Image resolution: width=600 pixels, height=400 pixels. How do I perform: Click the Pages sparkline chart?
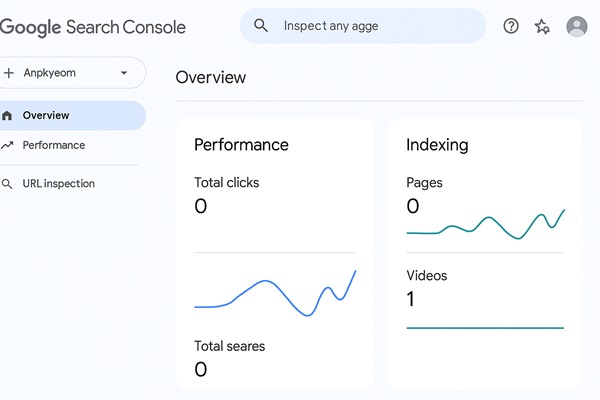[x=485, y=226]
